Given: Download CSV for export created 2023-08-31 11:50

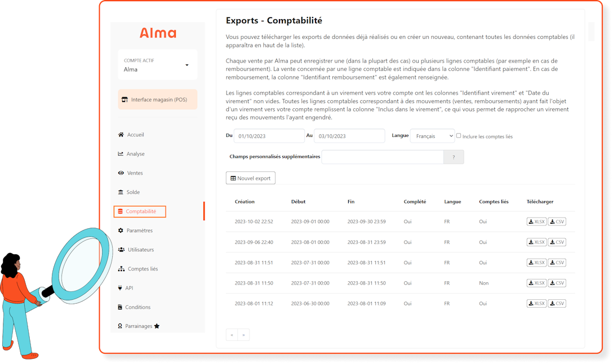Looking at the screenshot, I should click(x=557, y=283).
